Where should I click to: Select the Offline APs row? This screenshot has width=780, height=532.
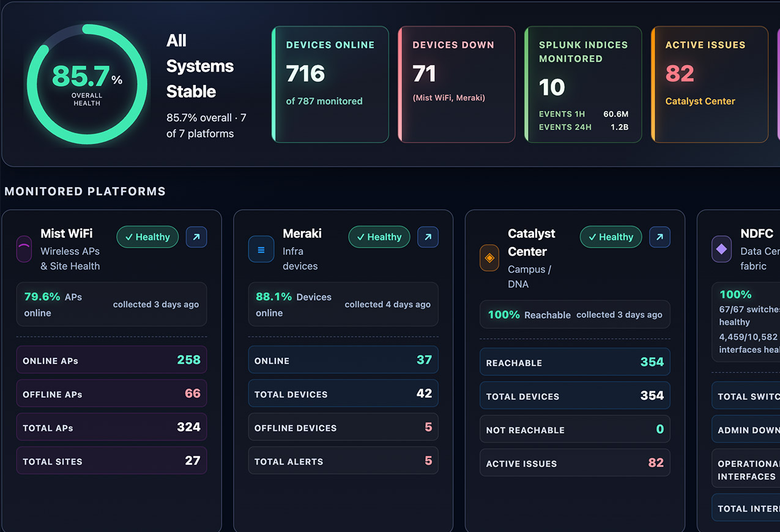111,394
